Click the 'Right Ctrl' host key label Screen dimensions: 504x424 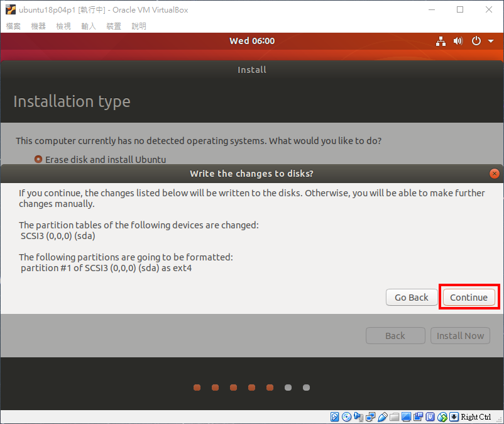click(x=476, y=417)
